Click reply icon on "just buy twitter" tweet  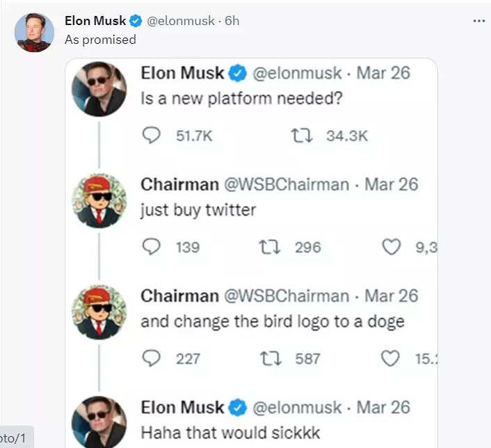(x=151, y=246)
